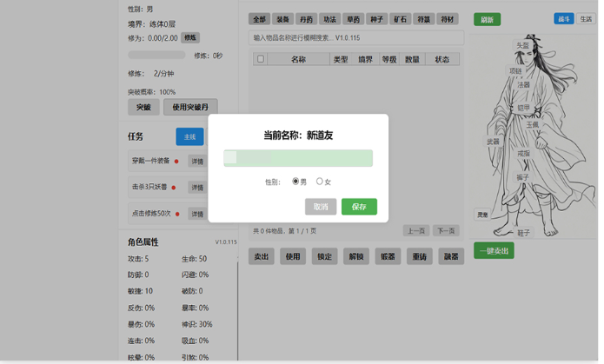The width and height of the screenshot is (604, 364).
Task: Click the 突破 breakthrough button
Action: click(x=143, y=107)
